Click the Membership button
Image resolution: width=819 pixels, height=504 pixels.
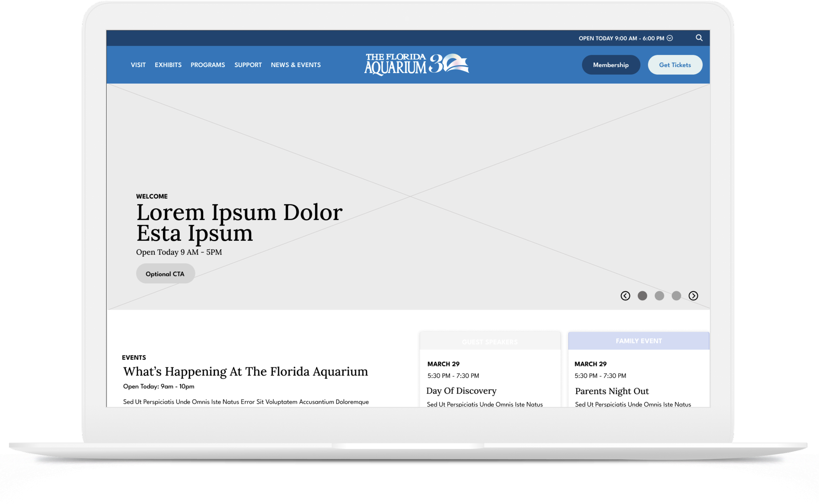pos(611,65)
